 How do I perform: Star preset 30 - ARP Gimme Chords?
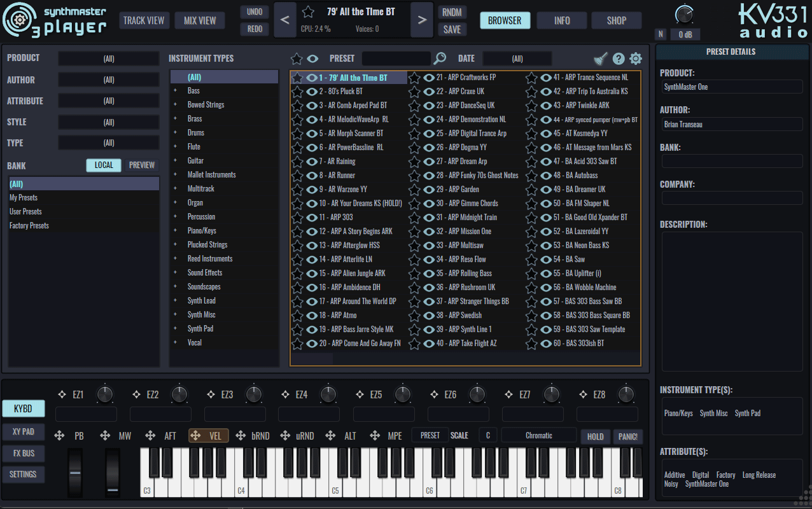tap(415, 204)
